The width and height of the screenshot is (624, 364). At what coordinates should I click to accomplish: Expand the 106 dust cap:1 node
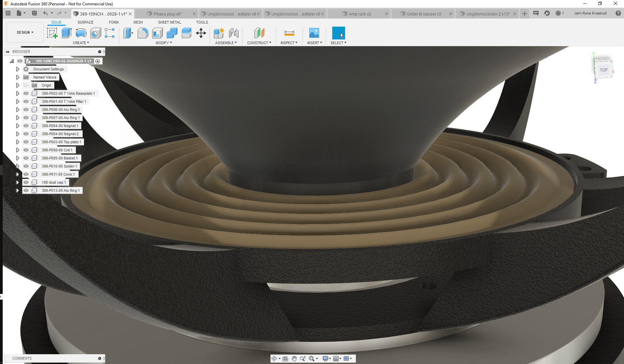(18, 182)
